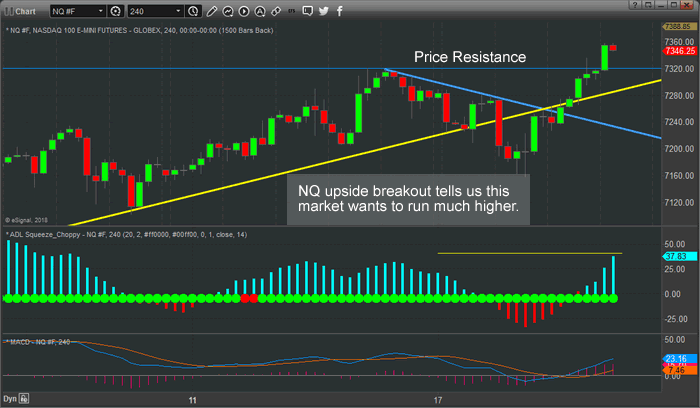Click the 7120.00 price axis label
The height and width of the screenshot is (408, 700).
679,202
